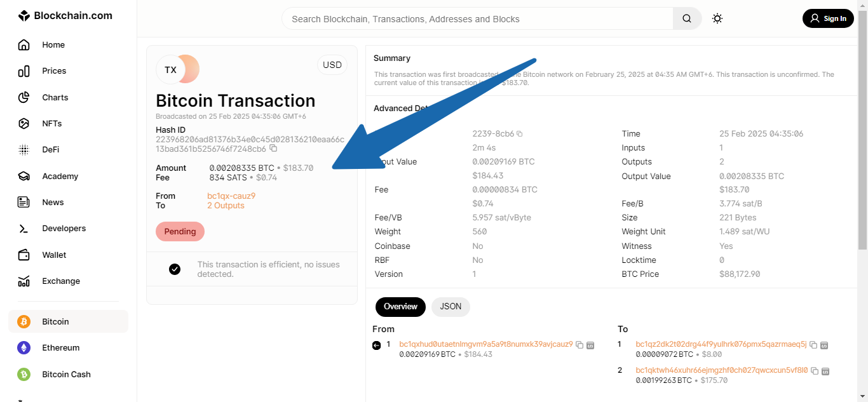The width and height of the screenshot is (868, 402).
Task: Open the Exchange chart icon
Action: (24, 281)
